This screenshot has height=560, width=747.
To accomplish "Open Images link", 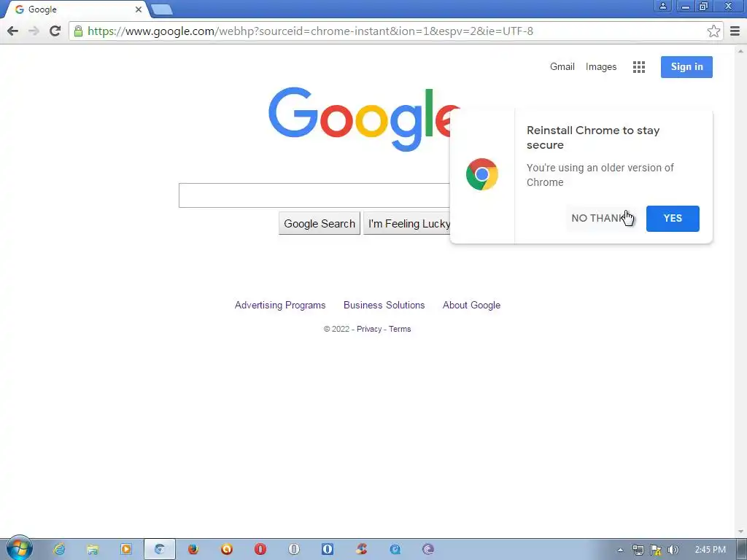I will (601, 66).
